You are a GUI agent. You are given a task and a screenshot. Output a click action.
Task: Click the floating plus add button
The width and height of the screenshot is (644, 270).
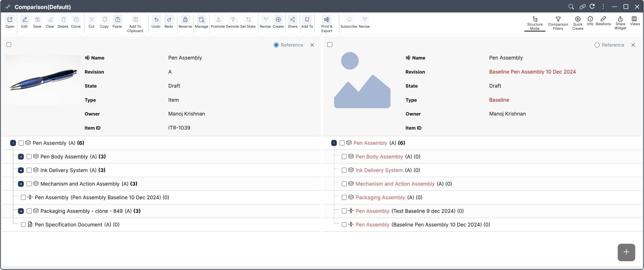point(626,252)
